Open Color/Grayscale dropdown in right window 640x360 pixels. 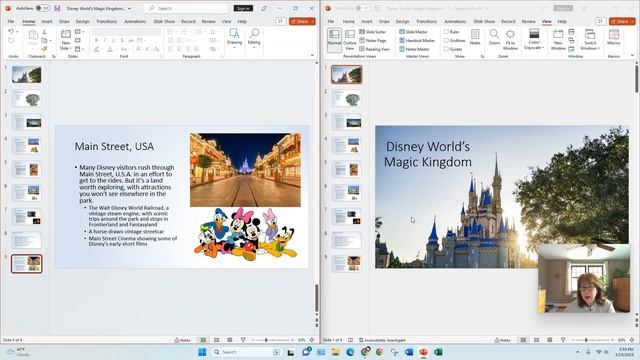pyautogui.click(x=534, y=40)
